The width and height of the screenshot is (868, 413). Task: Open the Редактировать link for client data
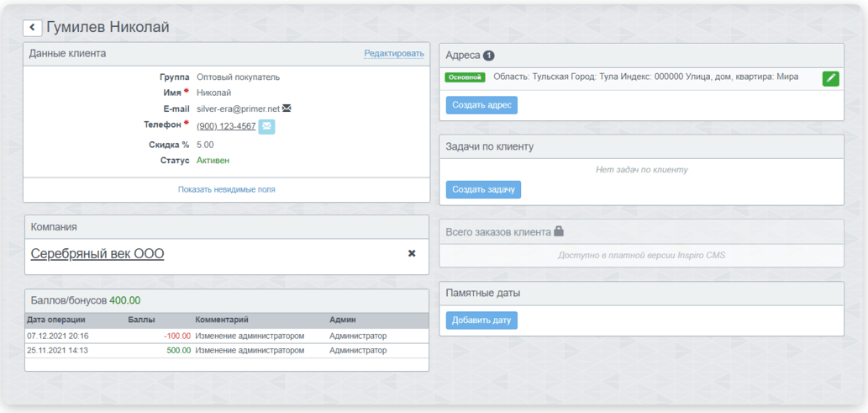tap(394, 54)
